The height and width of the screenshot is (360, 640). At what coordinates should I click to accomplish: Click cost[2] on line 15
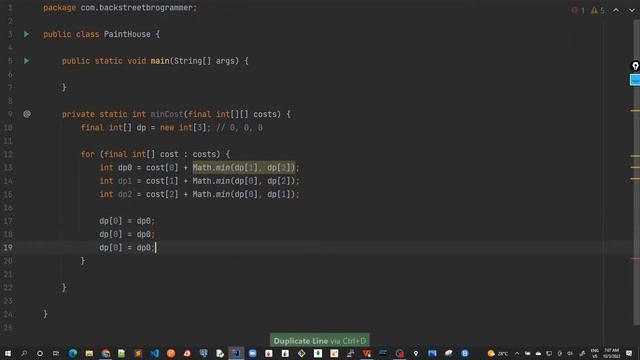tap(162, 194)
